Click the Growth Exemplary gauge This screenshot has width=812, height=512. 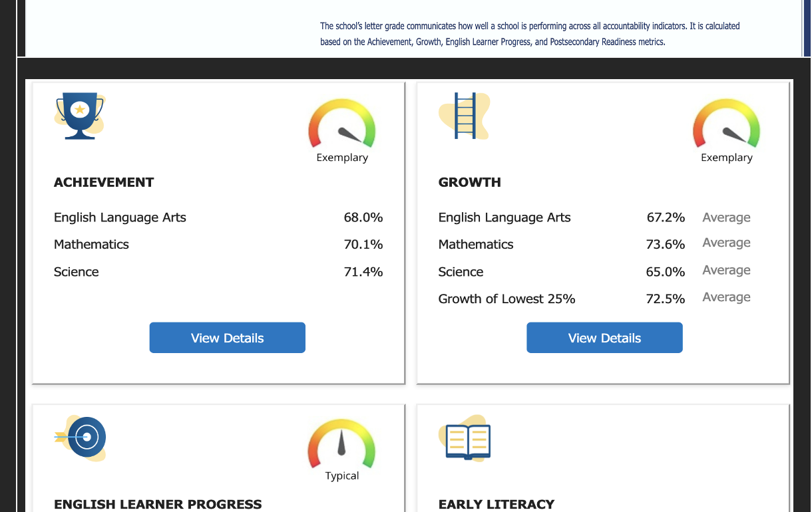click(726, 124)
